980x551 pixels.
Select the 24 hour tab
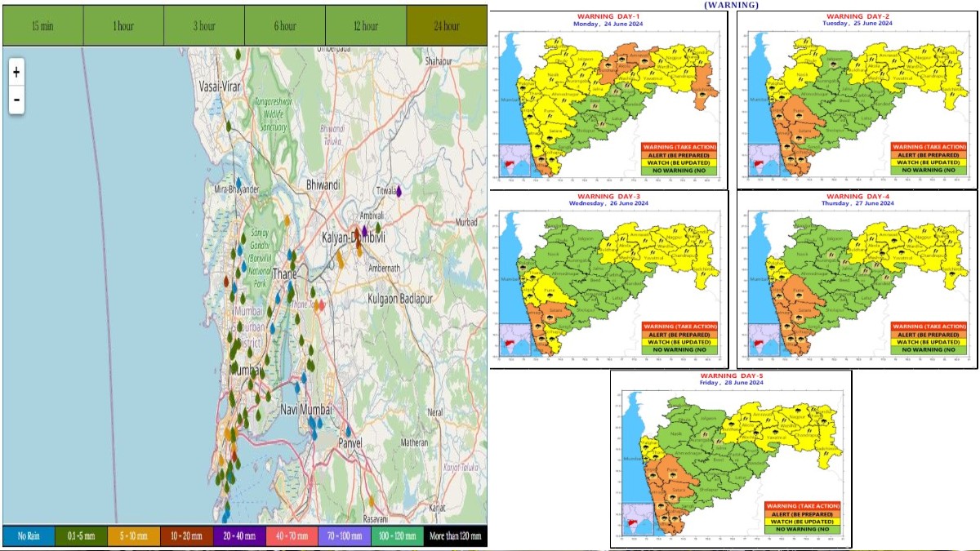[x=446, y=26]
